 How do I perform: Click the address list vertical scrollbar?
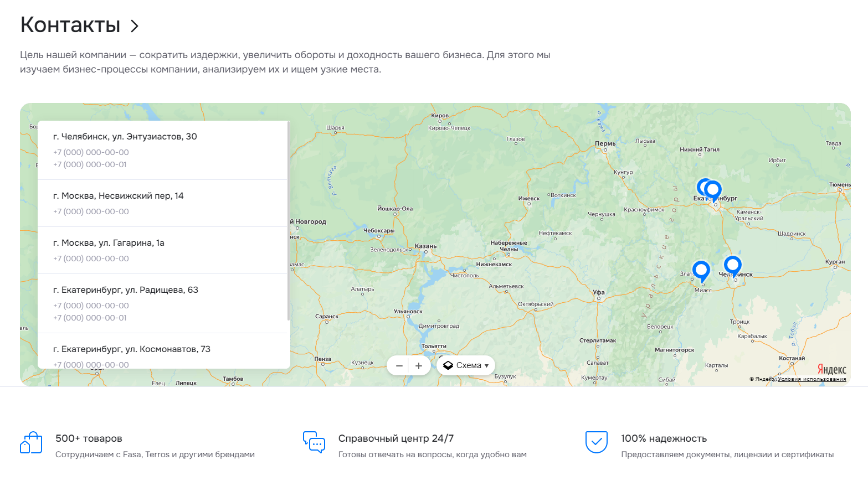(x=289, y=221)
